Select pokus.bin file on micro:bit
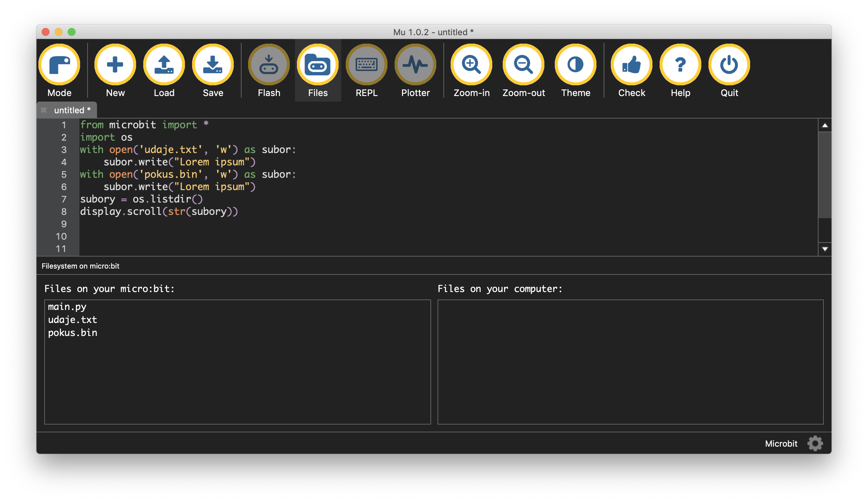 tap(72, 333)
